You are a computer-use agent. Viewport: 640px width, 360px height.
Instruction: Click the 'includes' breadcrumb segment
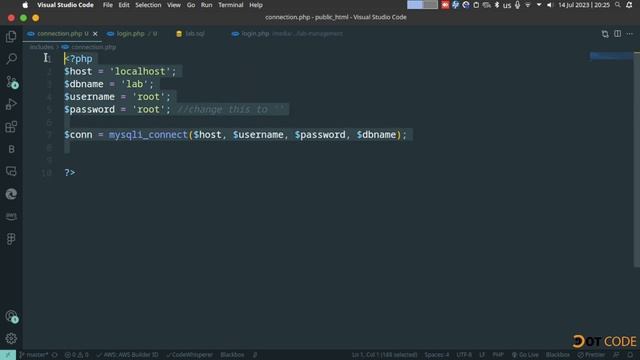41,47
